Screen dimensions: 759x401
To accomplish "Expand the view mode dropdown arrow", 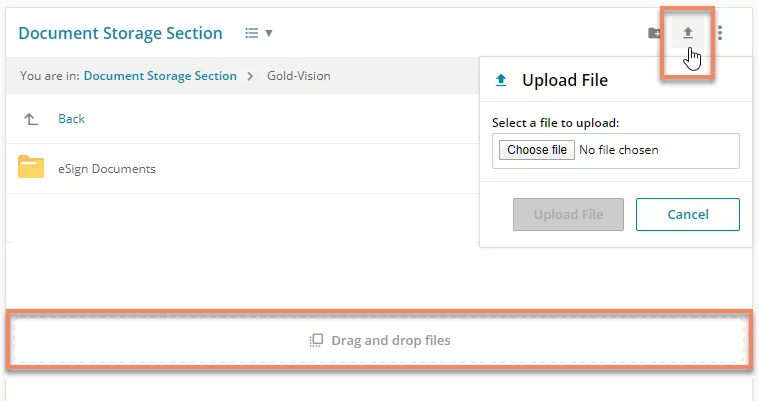I will click(269, 33).
